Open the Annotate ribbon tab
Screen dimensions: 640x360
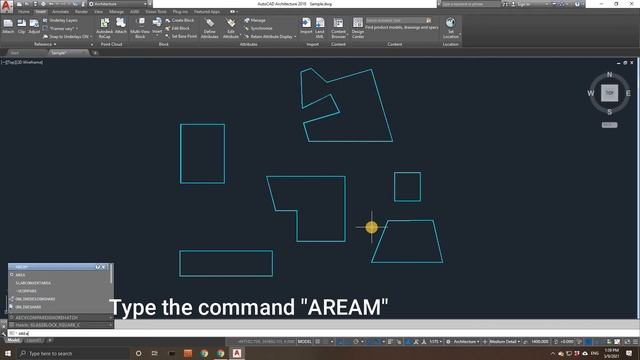(x=60, y=12)
